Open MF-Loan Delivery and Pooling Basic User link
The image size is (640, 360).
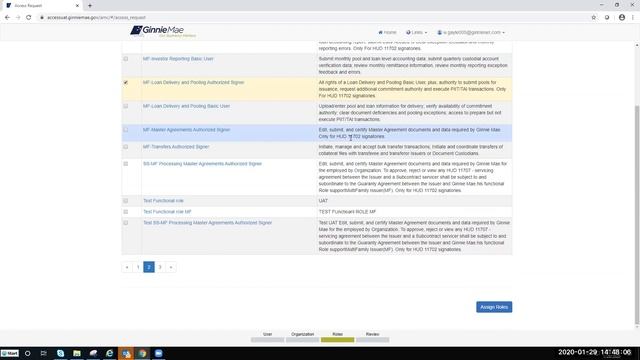pos(186,106)
